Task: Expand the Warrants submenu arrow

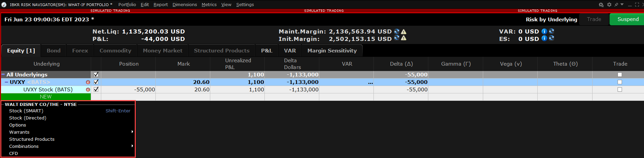Action: click(132, 132)
